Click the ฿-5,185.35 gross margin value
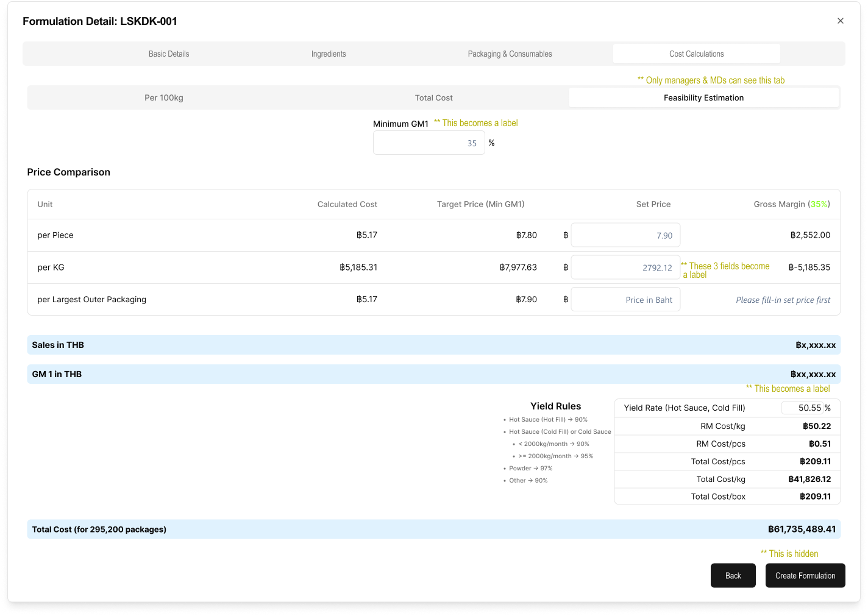The width and height of the screenshot is (868, 616). tap(809, 267)
